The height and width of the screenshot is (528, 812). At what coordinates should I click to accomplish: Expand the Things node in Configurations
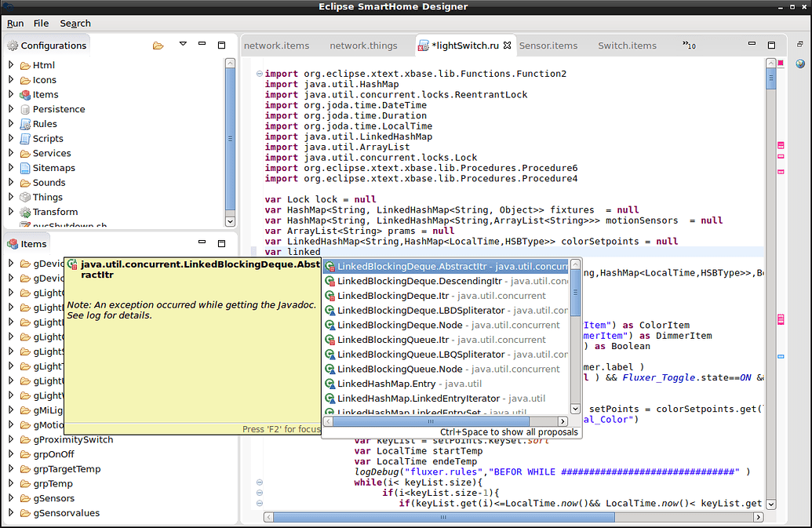9,197
